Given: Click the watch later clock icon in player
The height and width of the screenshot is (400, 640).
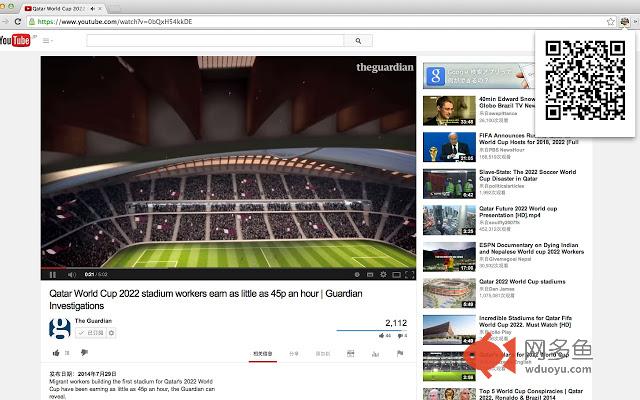Looking at the screenshot, I should pos(357,275).
